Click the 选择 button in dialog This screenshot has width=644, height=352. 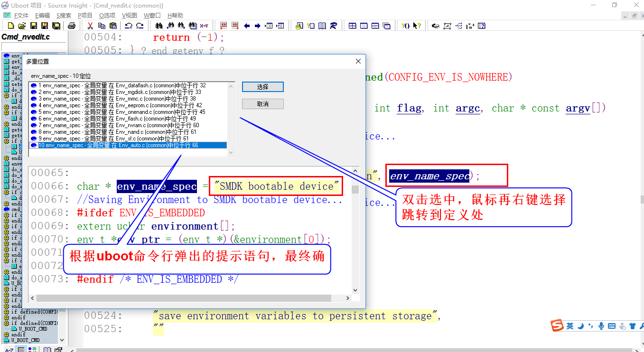coord(263,87)
